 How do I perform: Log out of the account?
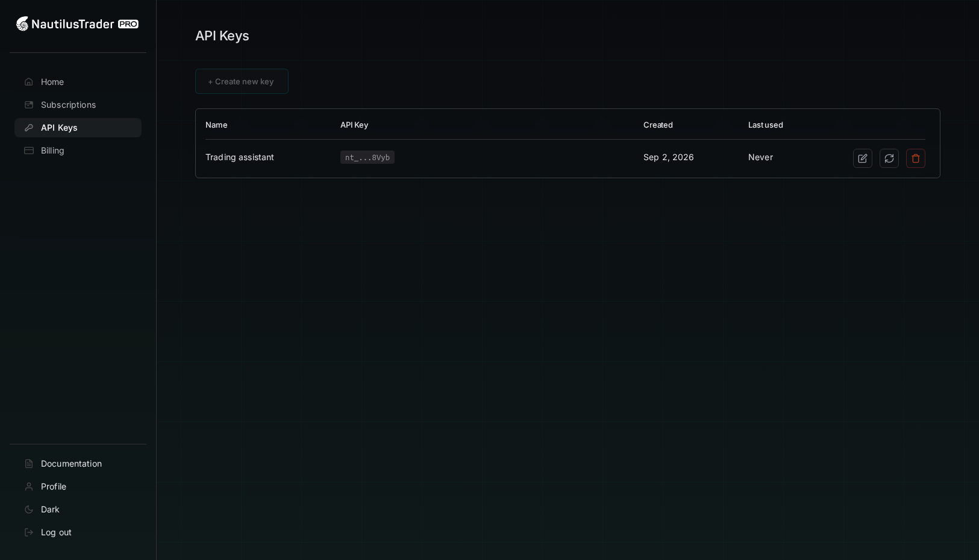[x=78, y=532]
